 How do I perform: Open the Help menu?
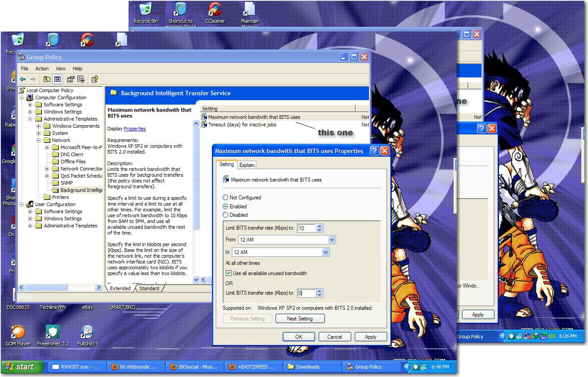coord(77,69)
